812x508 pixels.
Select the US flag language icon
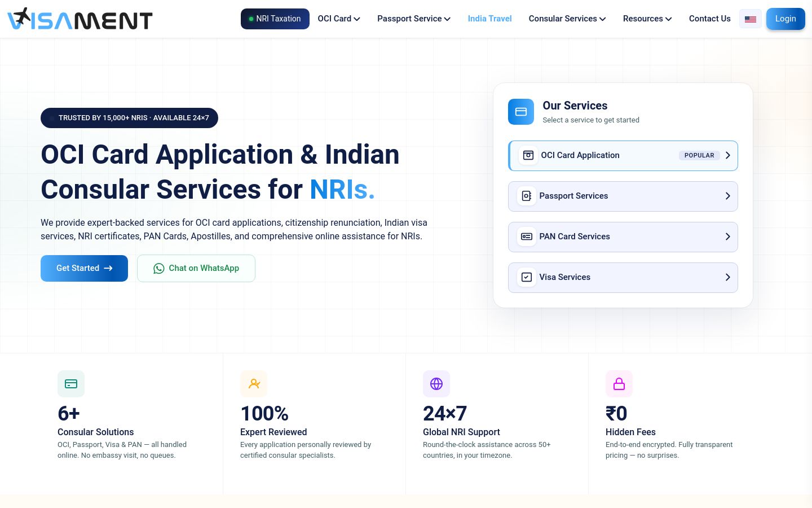pos(750,19)
